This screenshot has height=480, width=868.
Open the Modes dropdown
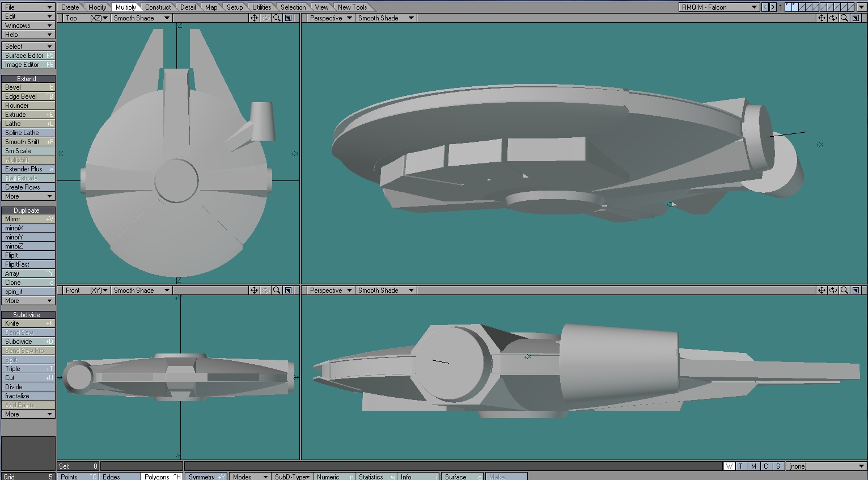tap(249, 477)
